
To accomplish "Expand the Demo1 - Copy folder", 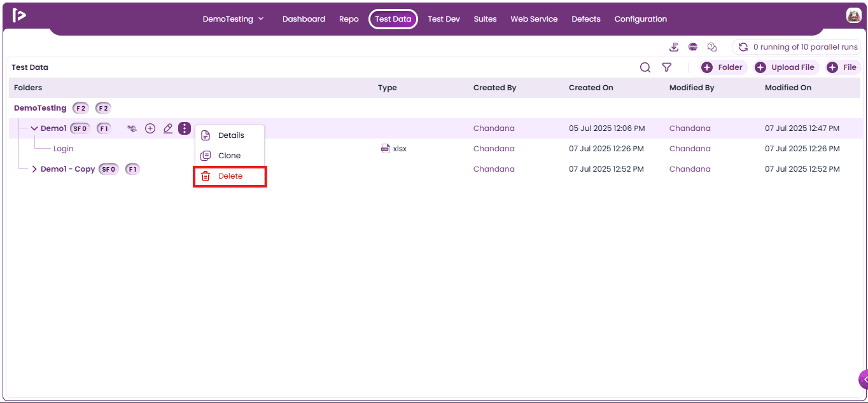I will 34,169.
